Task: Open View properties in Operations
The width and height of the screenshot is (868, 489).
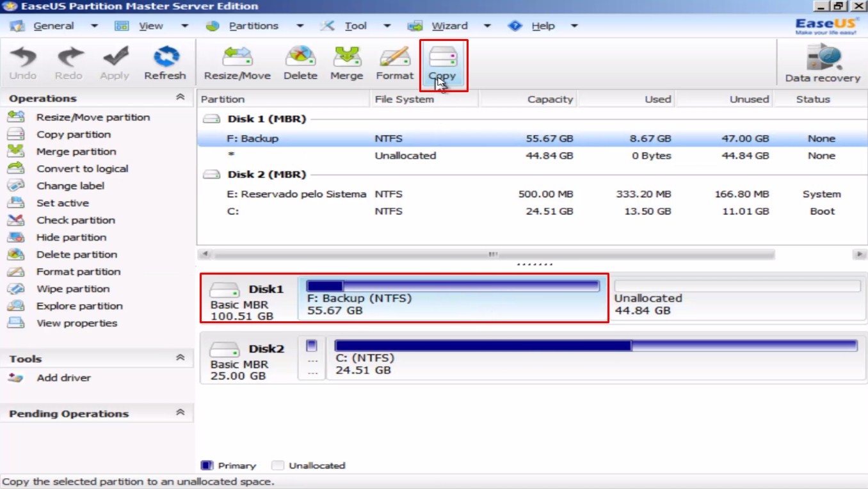Action: pos(77,323)
